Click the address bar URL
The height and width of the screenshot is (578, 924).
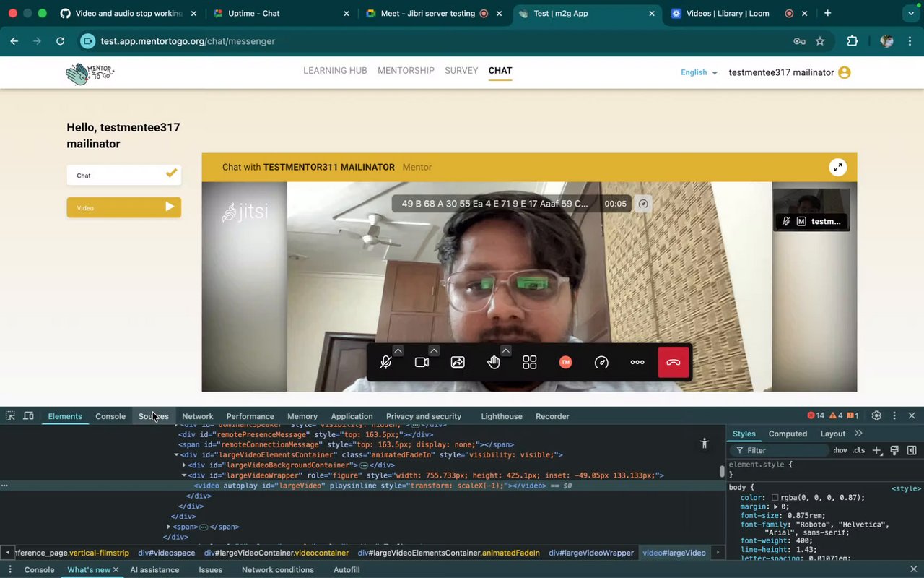(x=188, y=41)
